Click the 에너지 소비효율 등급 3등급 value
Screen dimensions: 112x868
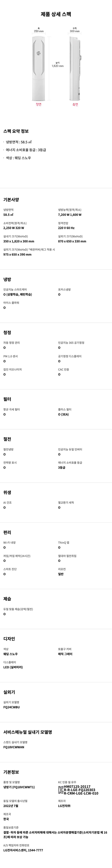pos(62,468)
